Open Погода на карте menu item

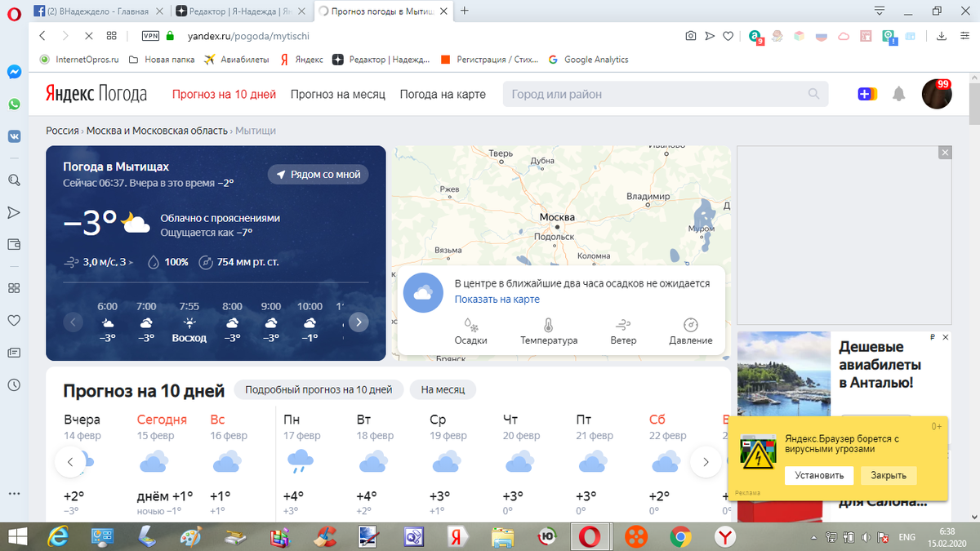tap(443, 94)
